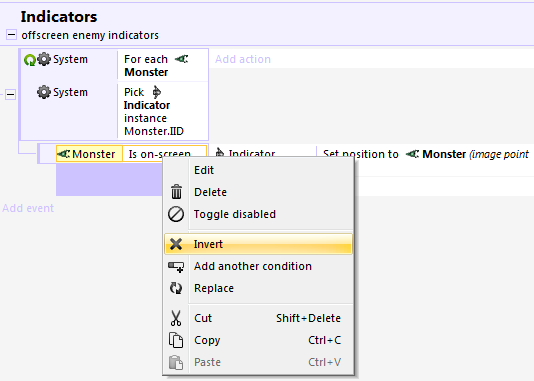Click the Copy pages icon
534x381 pixels.
click(176, 340)
